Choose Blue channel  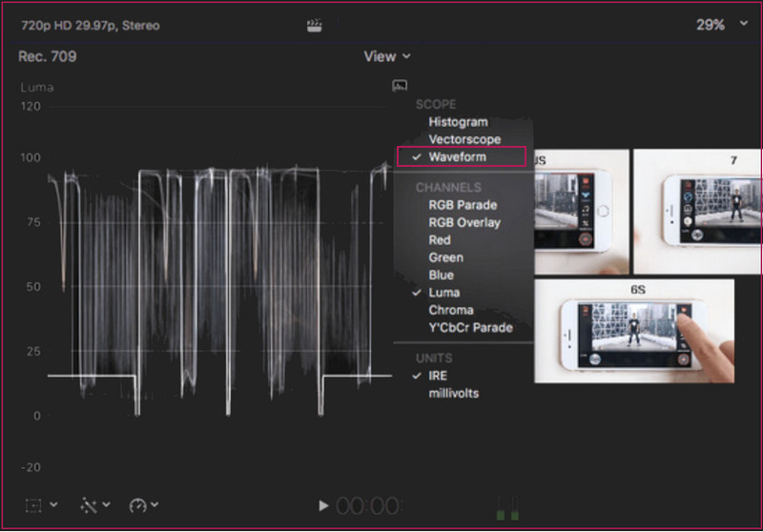[x=441, y=276]
